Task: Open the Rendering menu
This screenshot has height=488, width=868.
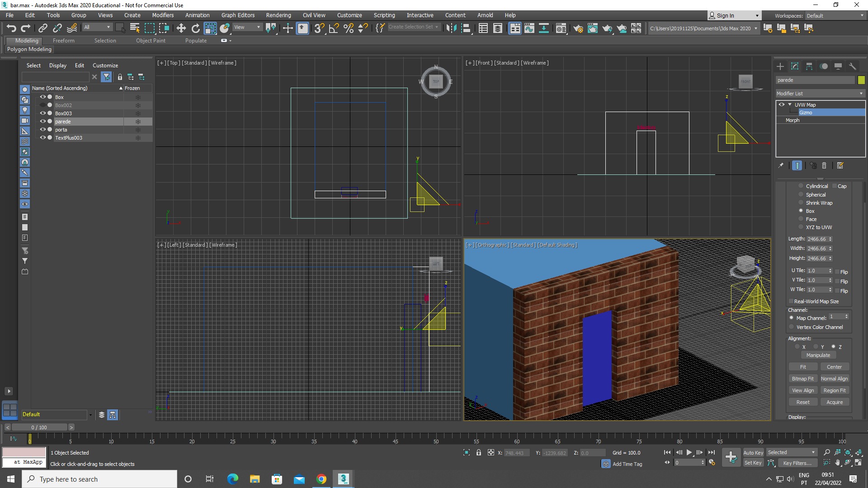Action: point(278,15)
